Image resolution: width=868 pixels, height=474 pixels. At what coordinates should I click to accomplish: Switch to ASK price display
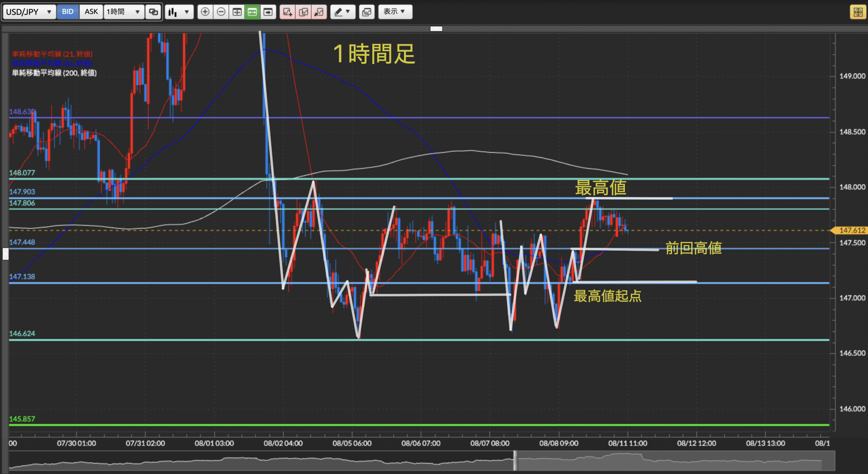pyautogui.click(x=91, y=12)
